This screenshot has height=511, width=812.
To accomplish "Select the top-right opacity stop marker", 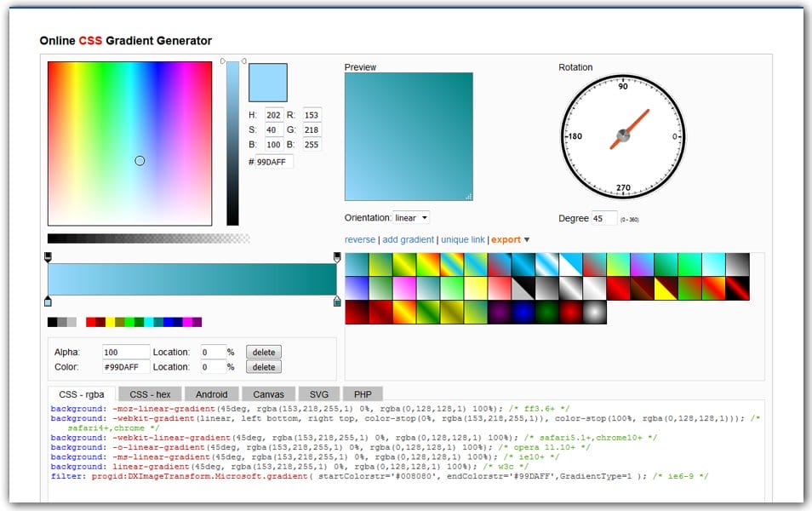I will pos(337,257).
